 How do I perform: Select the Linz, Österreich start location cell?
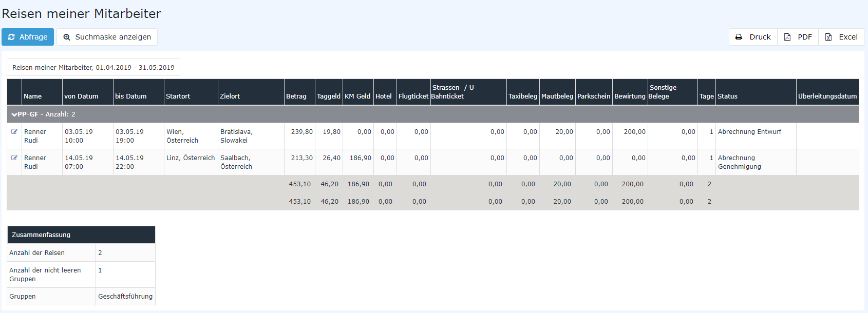point(191,158)
